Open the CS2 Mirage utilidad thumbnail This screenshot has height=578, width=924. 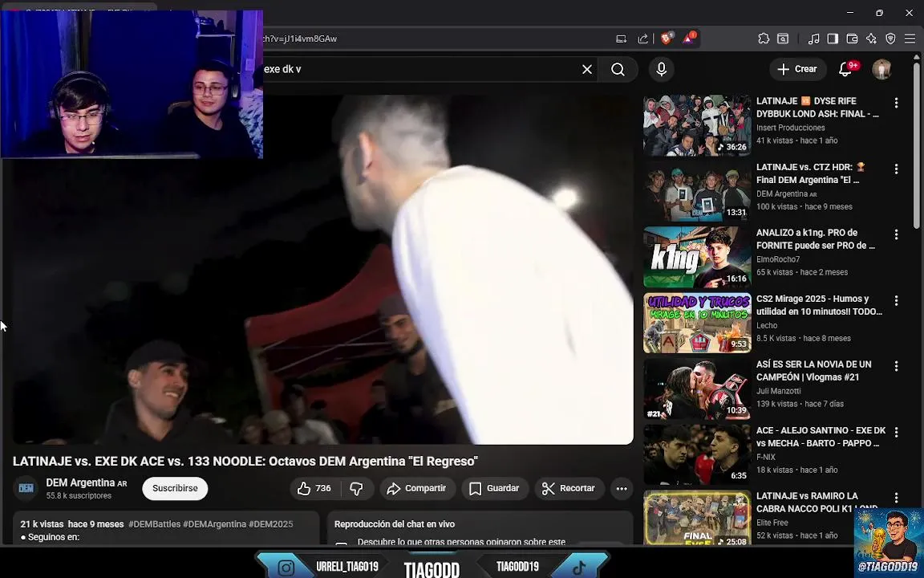pyautogui.click(x=697, y=323)
